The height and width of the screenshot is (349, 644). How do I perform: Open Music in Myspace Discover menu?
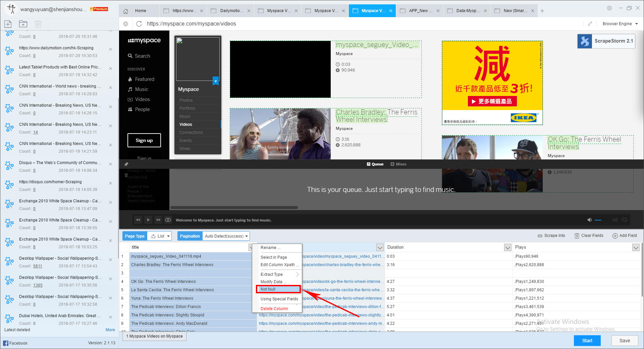[142, 89]
